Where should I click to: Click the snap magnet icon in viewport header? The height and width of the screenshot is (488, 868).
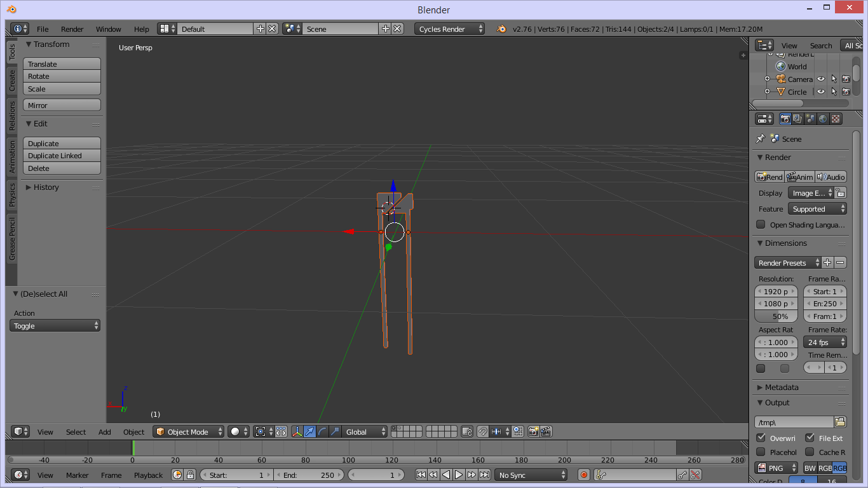[482, 432]
